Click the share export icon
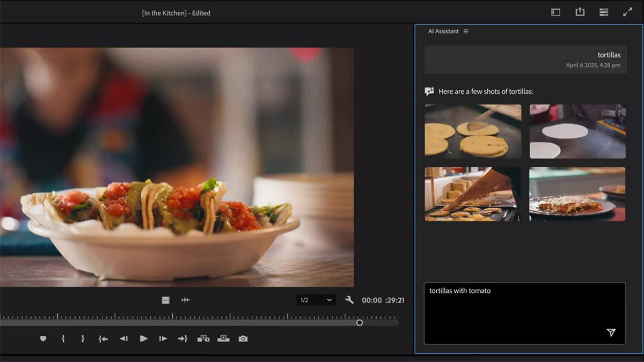This screenshot has height=362, width=644. (580, 12)
